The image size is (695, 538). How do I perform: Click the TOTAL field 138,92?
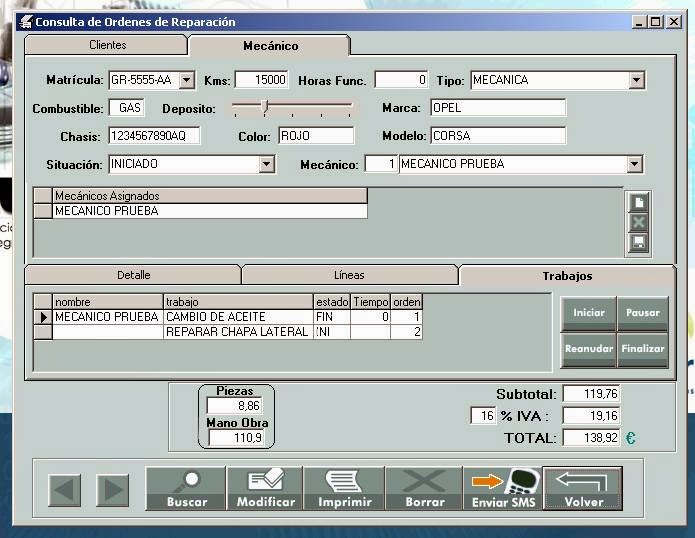[x=591, y=438]
